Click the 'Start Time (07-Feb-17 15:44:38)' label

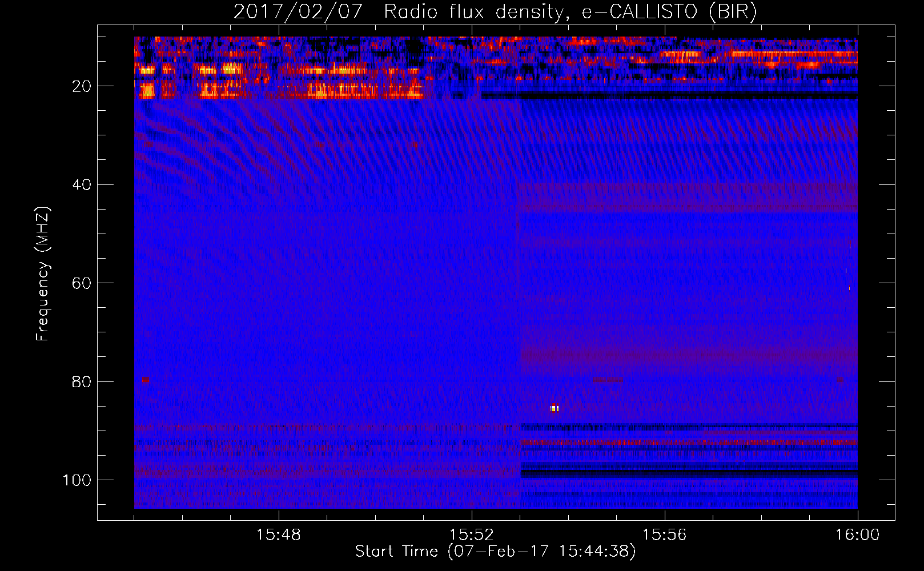(x=495, y=551)
